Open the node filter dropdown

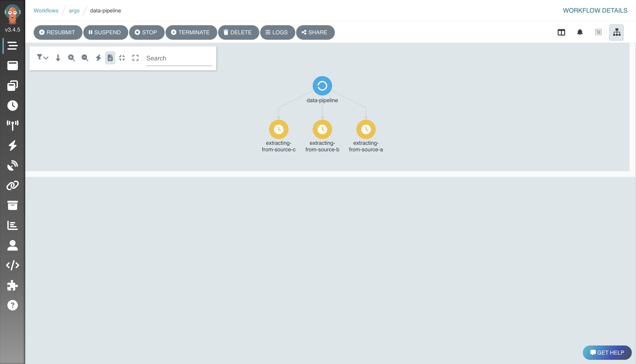(x=42, y=58)
